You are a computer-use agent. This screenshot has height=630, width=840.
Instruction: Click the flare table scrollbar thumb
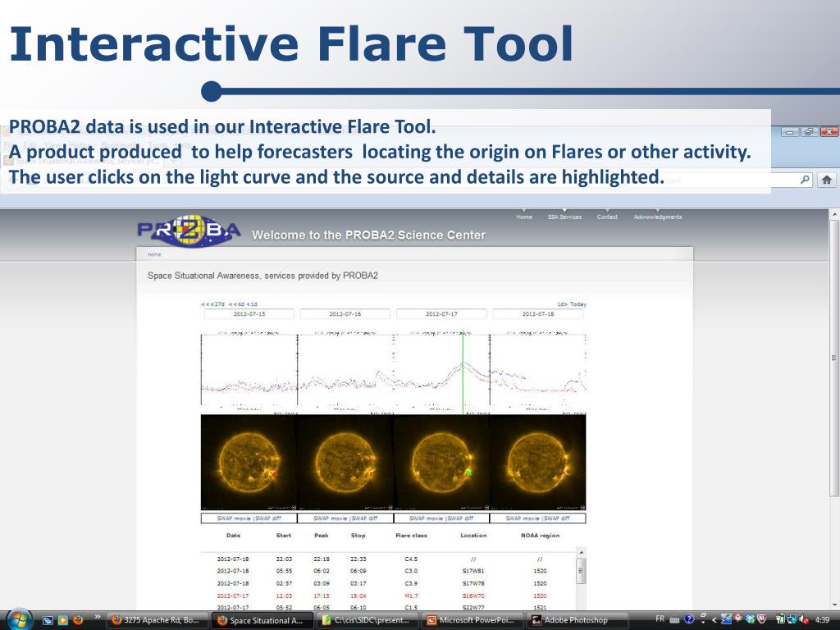click(582, 570)
